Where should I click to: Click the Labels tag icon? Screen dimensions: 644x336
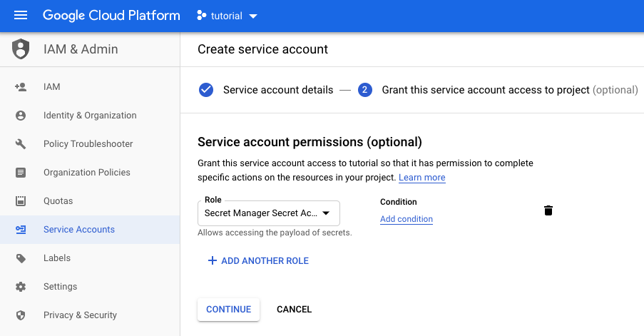(21, 258)
